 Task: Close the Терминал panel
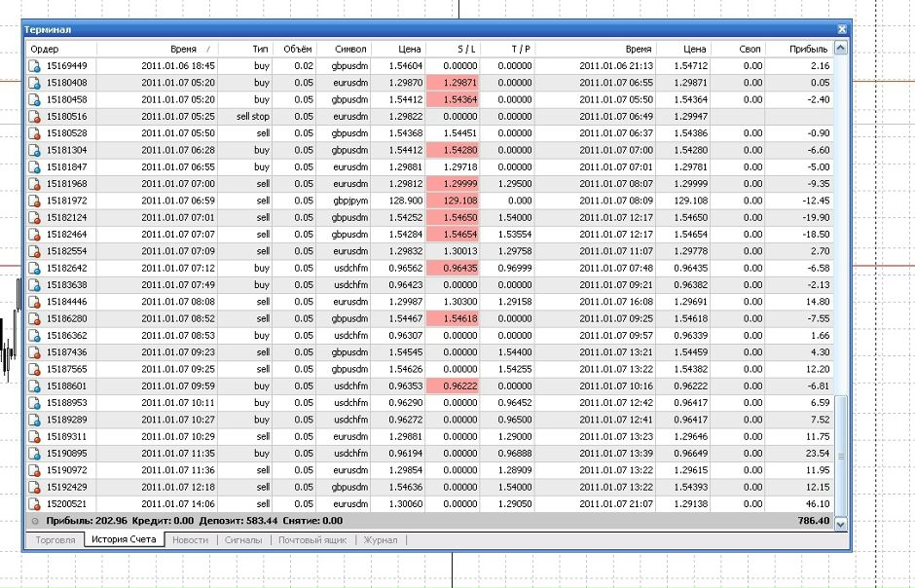841,30
